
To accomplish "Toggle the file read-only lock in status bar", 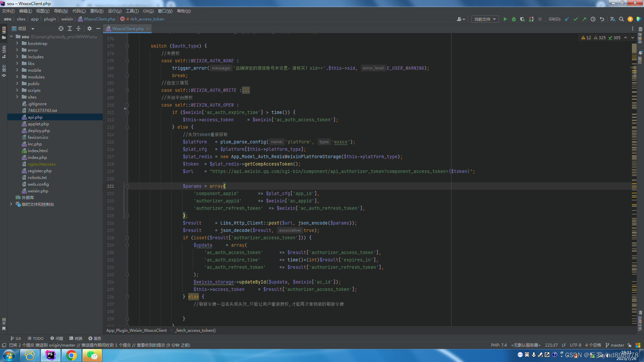I will [630, 345].
